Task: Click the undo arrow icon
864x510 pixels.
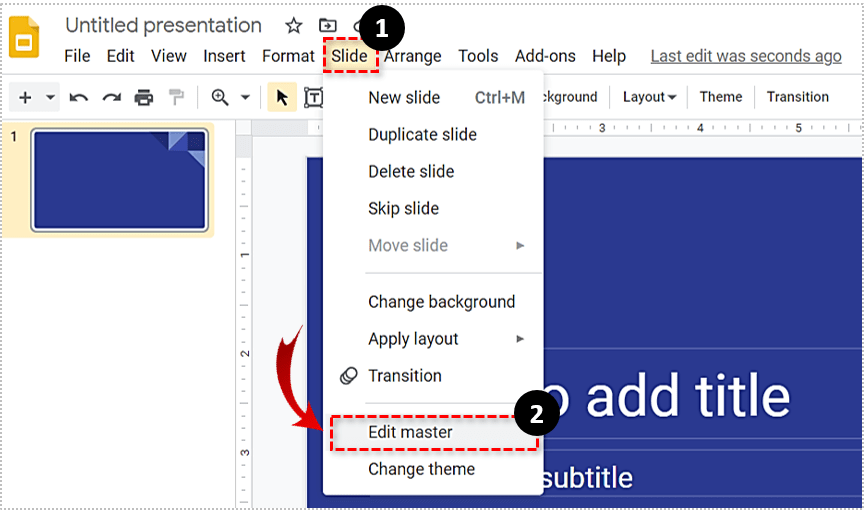Action: point(79,97)
